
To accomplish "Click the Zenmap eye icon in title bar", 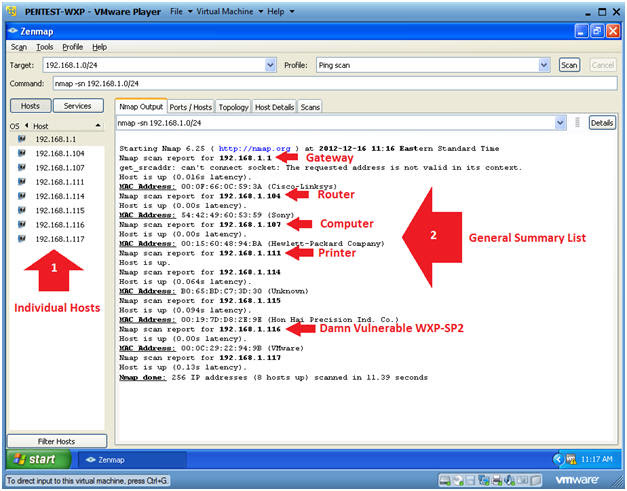I will click(13, 31).
